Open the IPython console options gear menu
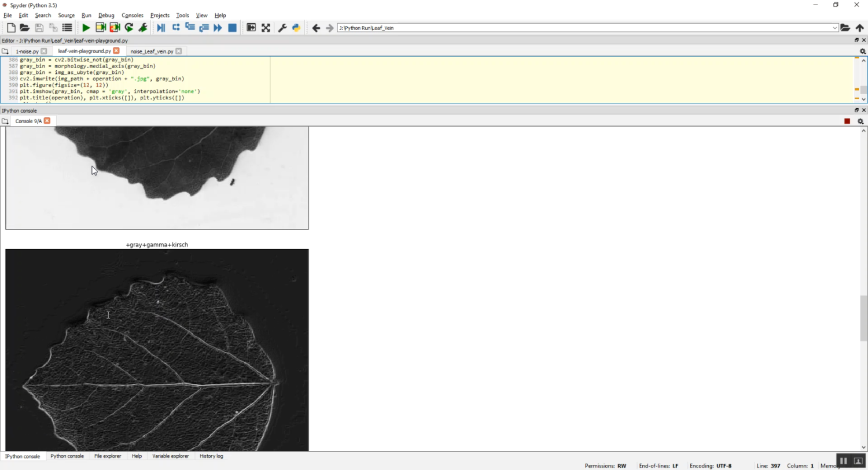The width and height of the screenshot is (868, 470). (860, 121)
